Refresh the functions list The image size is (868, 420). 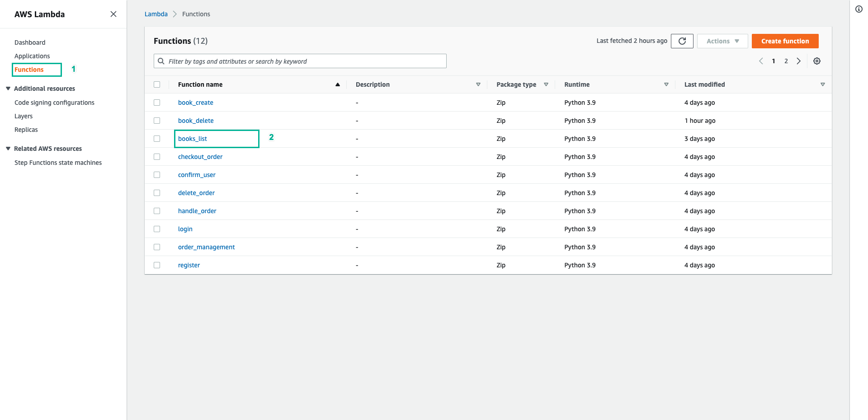click(x=682, y=41)
